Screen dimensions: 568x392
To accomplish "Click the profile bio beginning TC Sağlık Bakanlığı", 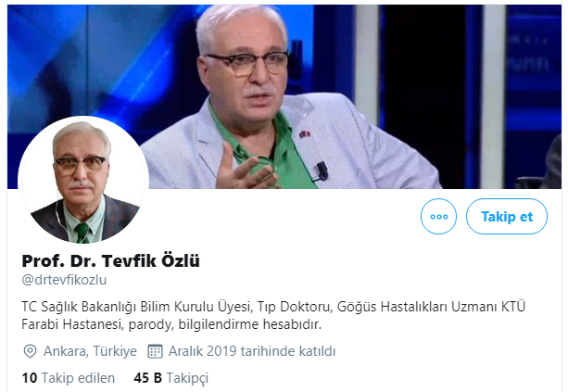I will [273, 315].
